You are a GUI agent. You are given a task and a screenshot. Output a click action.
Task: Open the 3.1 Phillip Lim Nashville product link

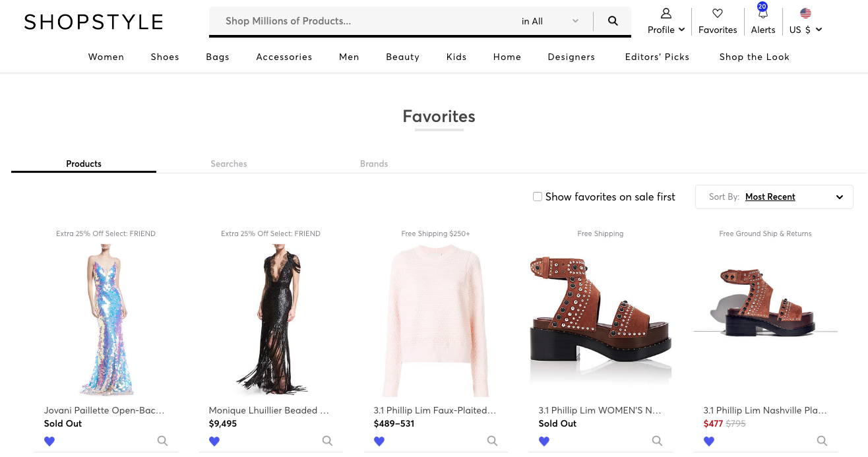(765, 410)
